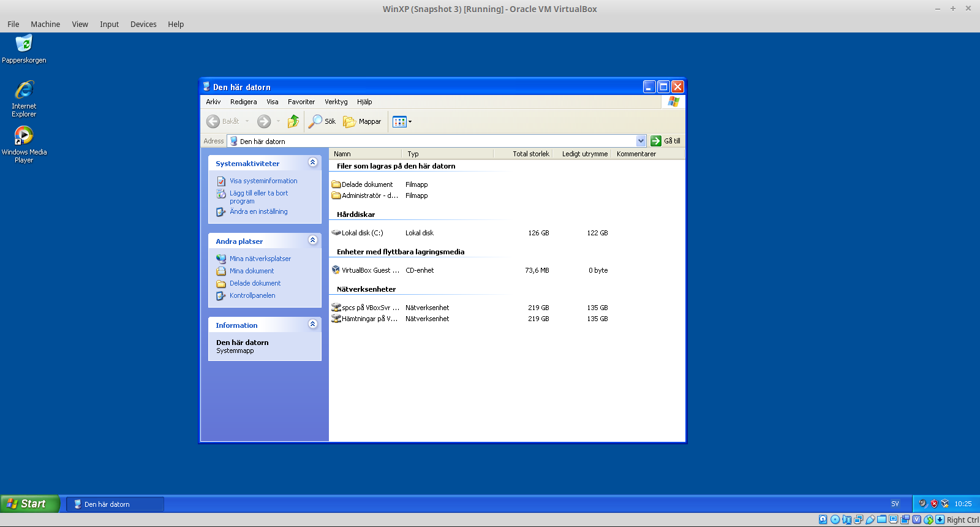Viewport: 980px width, 527px height.
Task: Click the red security shield tray icon
Action: pos(934,504)
